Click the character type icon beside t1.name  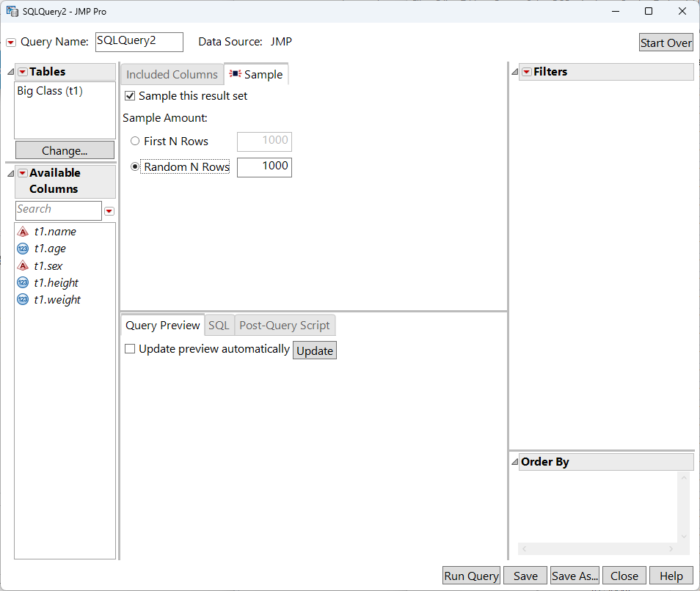23,231
